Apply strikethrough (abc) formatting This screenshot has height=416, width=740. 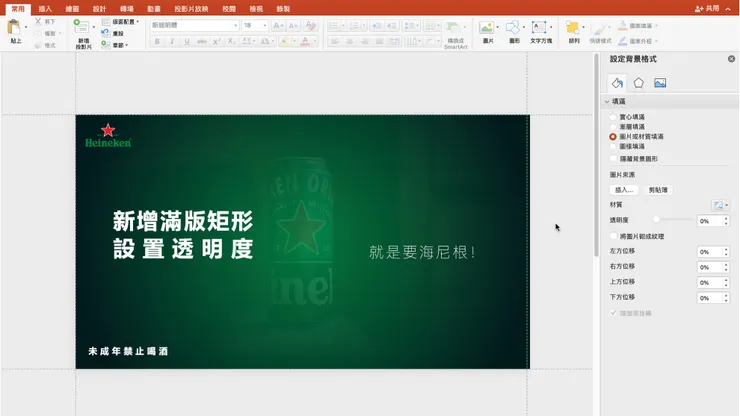click(202, 42)
